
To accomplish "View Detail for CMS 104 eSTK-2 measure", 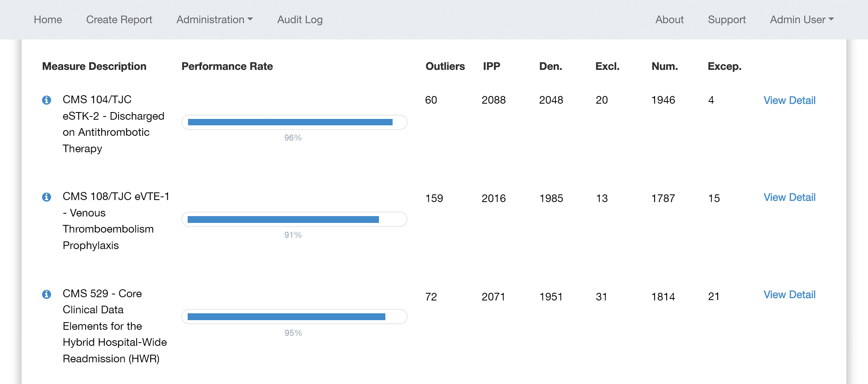I will (790, 100).
